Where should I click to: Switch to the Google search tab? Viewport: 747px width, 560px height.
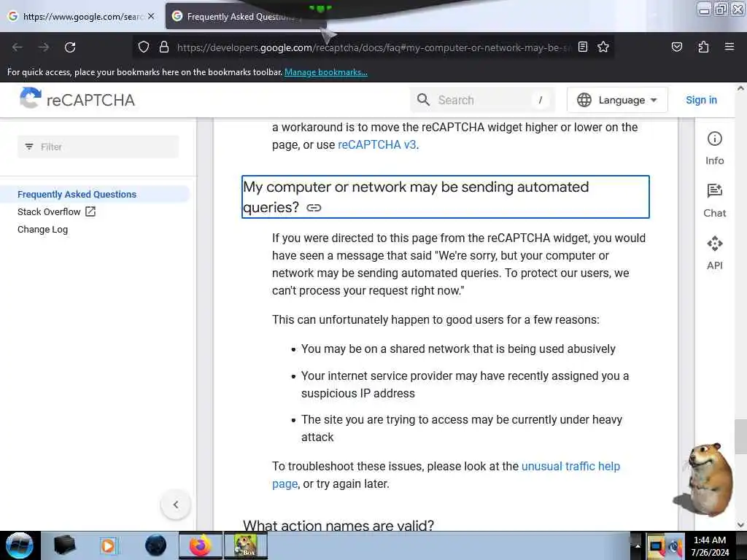81,16
